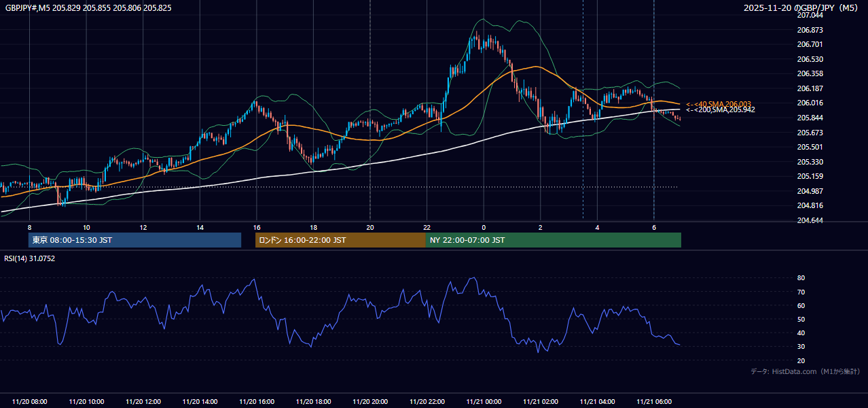Click RSI axis level 60
This screenshot has width=868, height=408.
801,305
